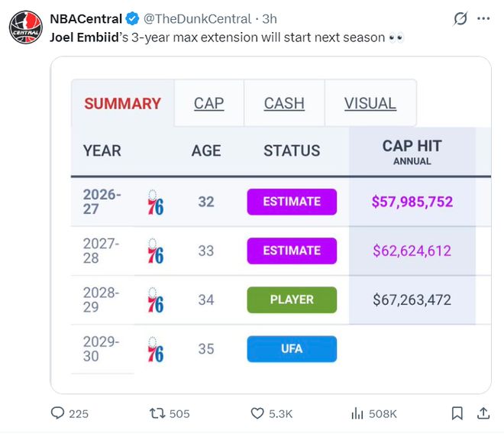Switch to the CASH tab
Image resolution: width=504 pixels, height=434 pixels.
(284, 103)
